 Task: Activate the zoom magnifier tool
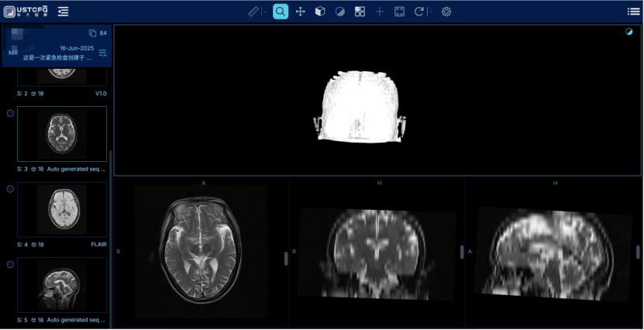tap(281, 12)
